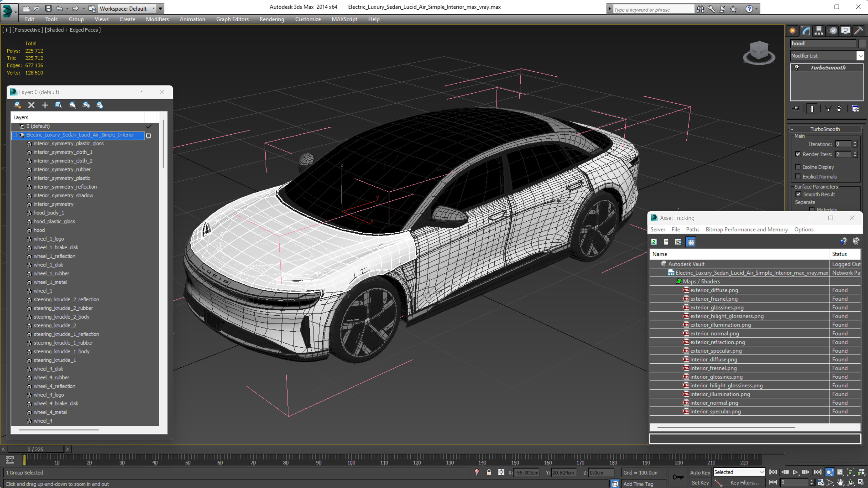Toggle TurboSmooth modifier lightbulb
Image resolution: width=868 pixels, height=488 pixels.
797,67
